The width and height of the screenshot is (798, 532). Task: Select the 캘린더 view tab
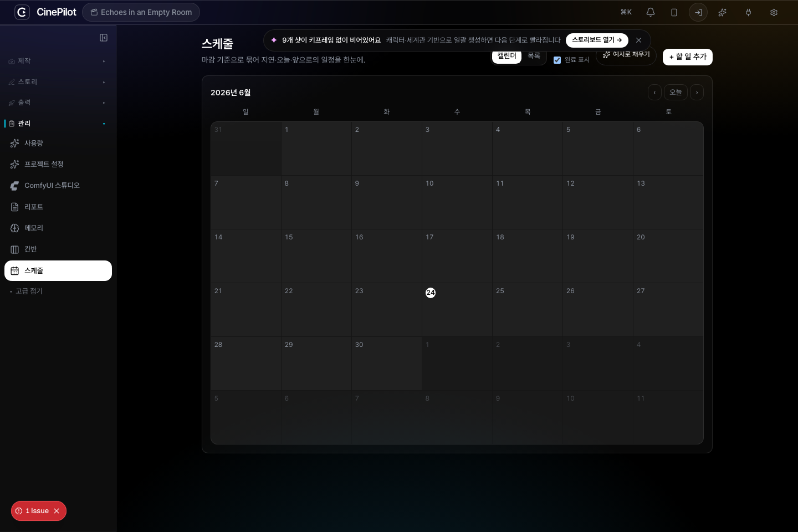point(507,55)
